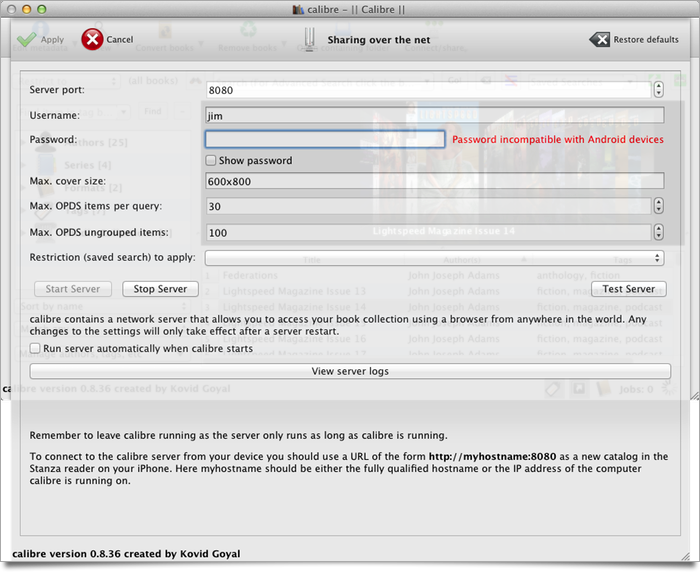Open View server logs
700x572 pixels.
(350, 371)
